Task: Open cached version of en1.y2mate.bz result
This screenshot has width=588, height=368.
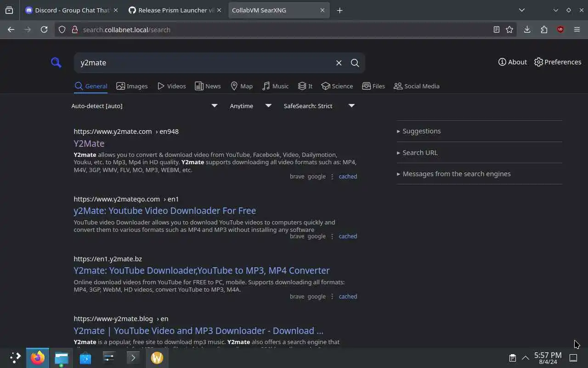Action: [x=348, y=297]
